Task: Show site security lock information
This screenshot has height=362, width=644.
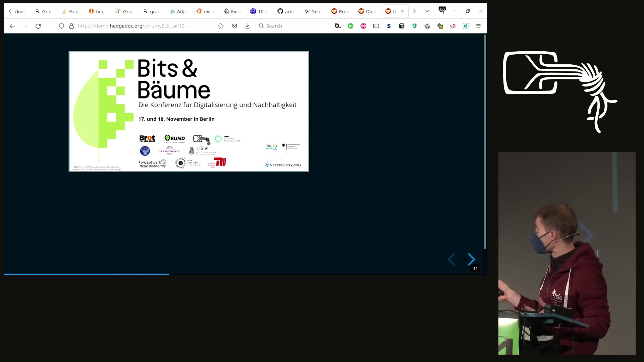Action: (x=71, y=26)
